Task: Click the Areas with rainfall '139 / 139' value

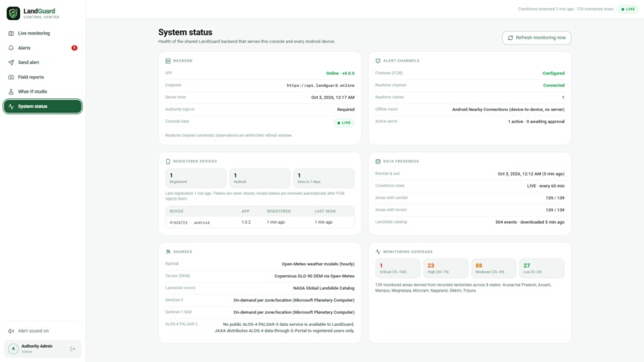Action: tap(555, 198)
